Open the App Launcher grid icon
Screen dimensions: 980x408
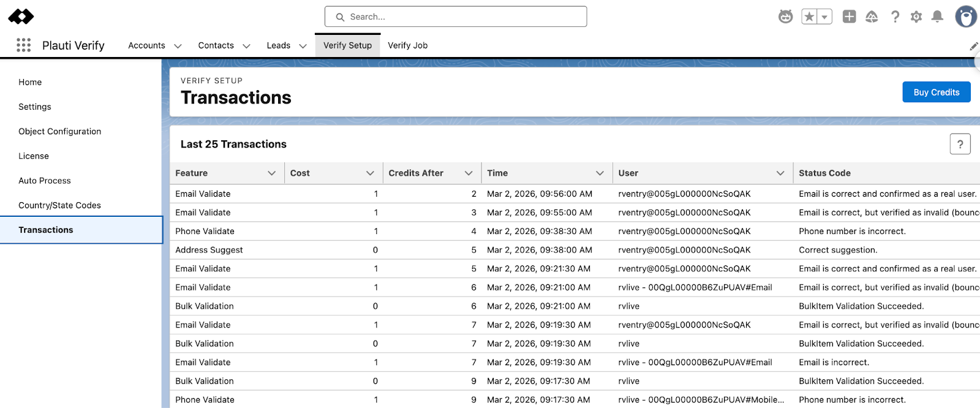click(x=23, y=45)
